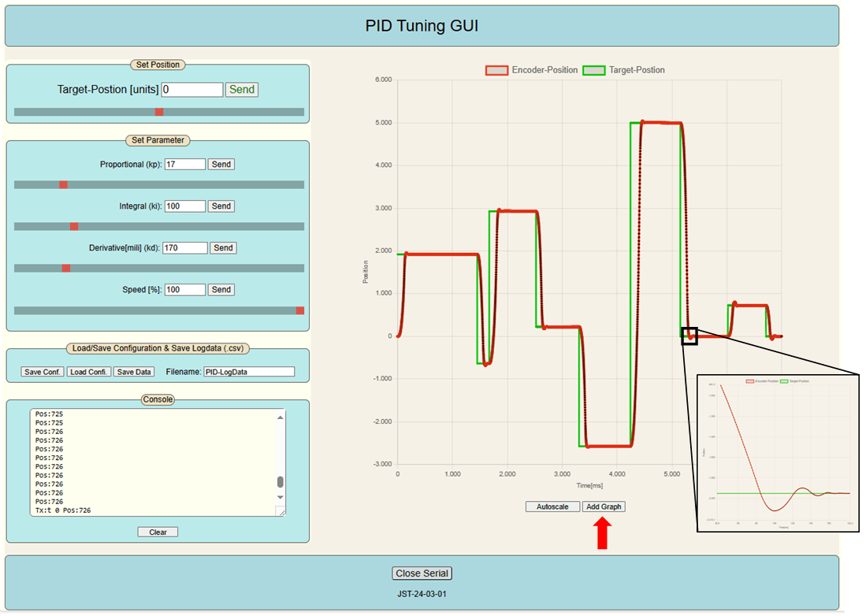Click the Speed slider handle
Viewport: 866px width, 616px height.
[300, 310]
